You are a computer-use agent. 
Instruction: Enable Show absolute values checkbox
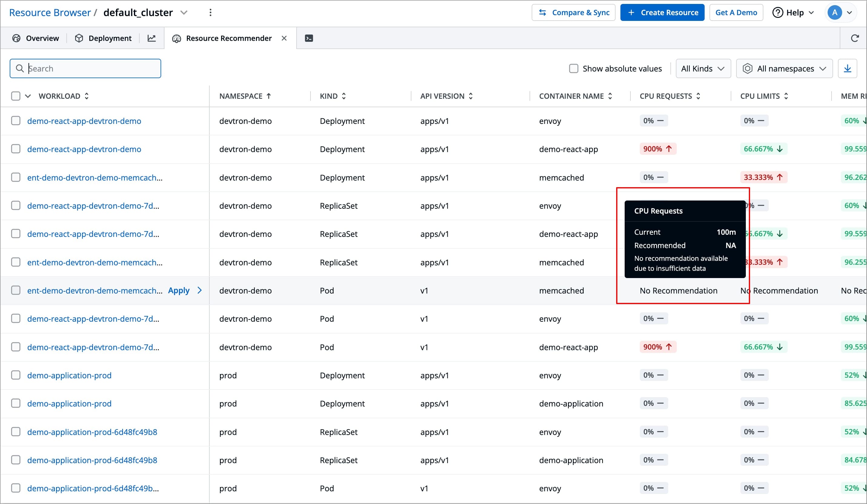coord(573,68)
